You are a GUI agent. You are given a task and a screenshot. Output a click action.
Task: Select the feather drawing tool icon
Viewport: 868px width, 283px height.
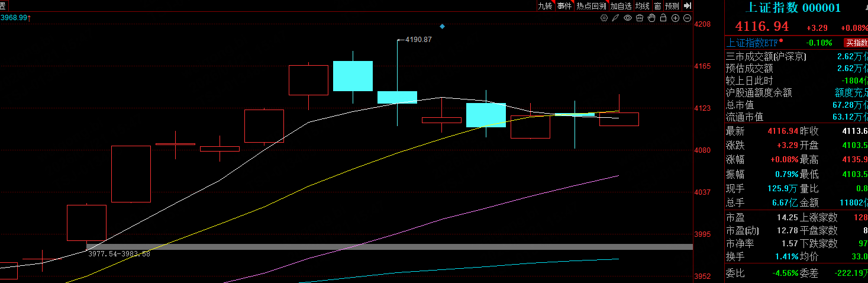(616, 18)
